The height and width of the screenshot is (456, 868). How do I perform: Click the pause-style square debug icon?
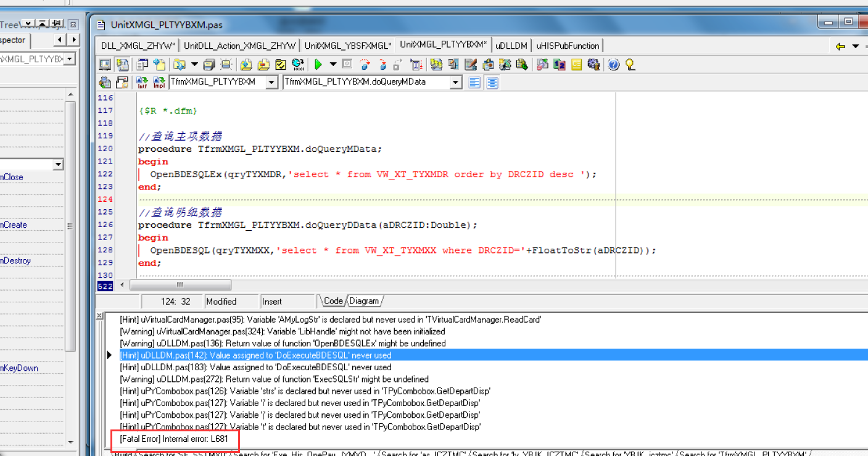coord(347,64)
